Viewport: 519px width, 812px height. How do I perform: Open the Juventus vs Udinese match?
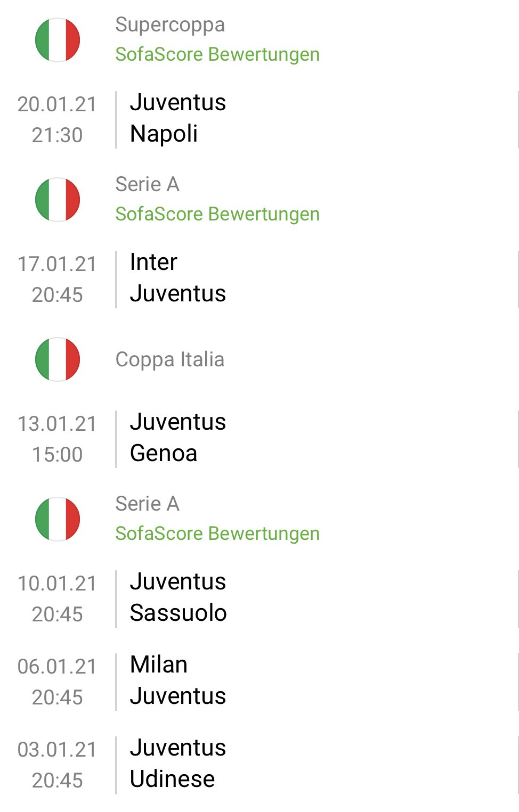point(259,765)
